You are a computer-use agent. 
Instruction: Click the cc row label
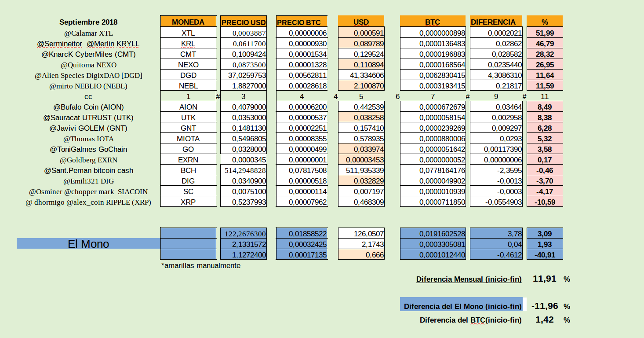[x=88, y=96]
